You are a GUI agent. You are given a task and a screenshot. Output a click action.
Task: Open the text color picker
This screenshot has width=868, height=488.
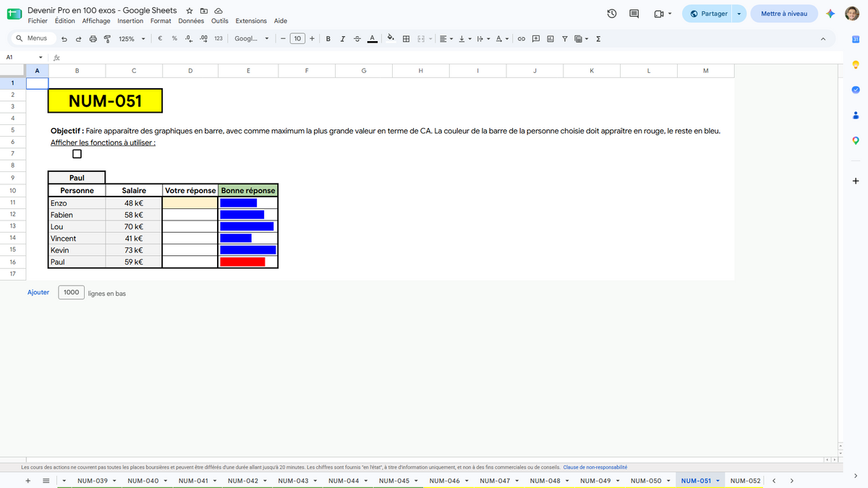372,39
